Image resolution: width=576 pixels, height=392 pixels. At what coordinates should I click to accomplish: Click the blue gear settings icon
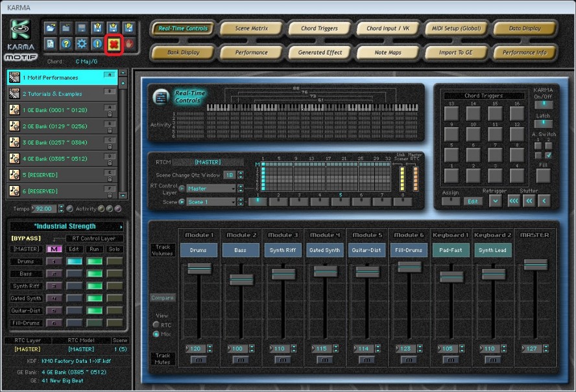click(x=82, y=44)
